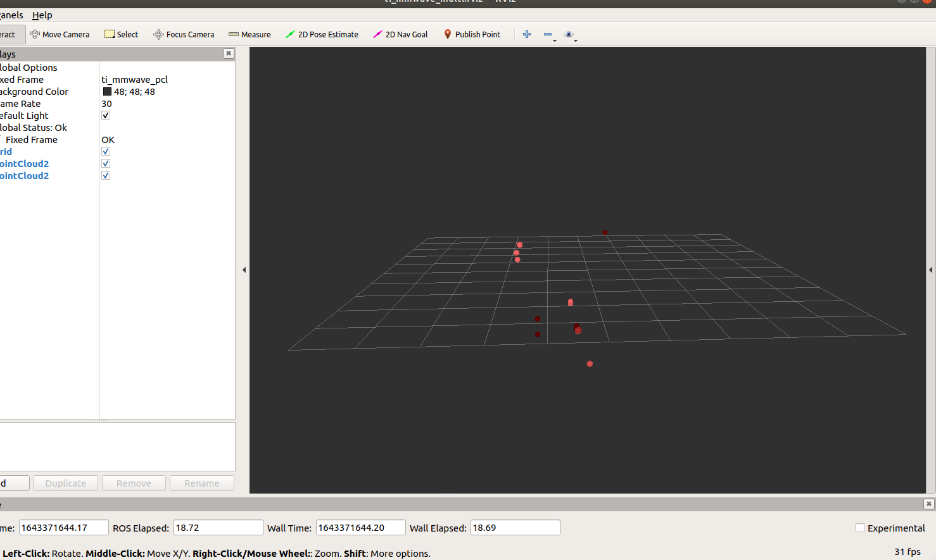Activate the Select tool
Viewport: 936px width, 560px height.
pyautogui.click(x=121, y=34)
